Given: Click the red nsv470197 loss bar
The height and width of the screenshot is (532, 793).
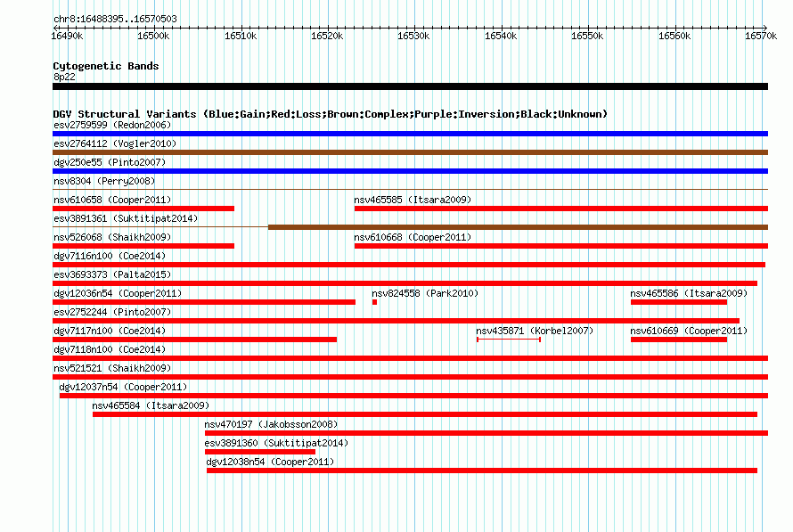Looking at the screenshot, I should coord(486,433).
